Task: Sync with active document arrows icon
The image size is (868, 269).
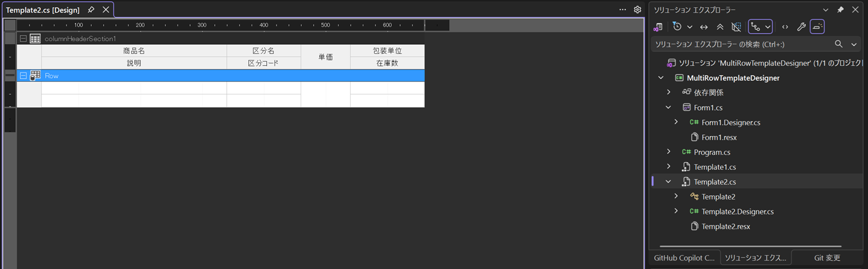Action: coord(704,27)
